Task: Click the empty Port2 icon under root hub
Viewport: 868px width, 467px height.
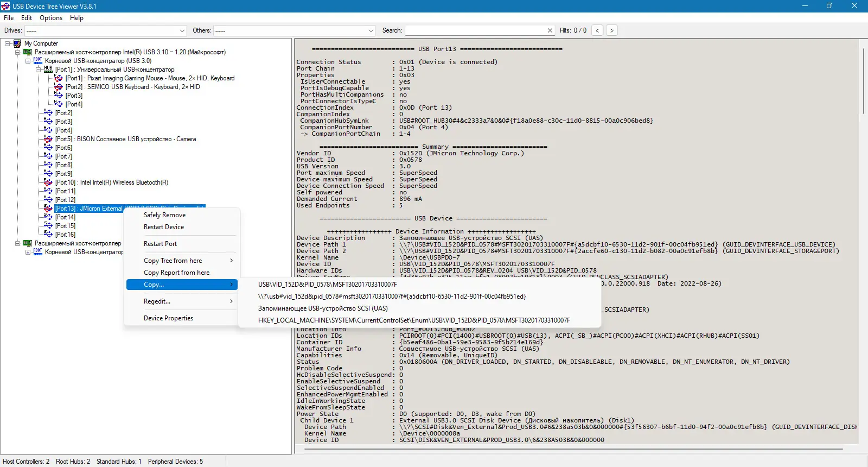Action: [x=48, y=113]
